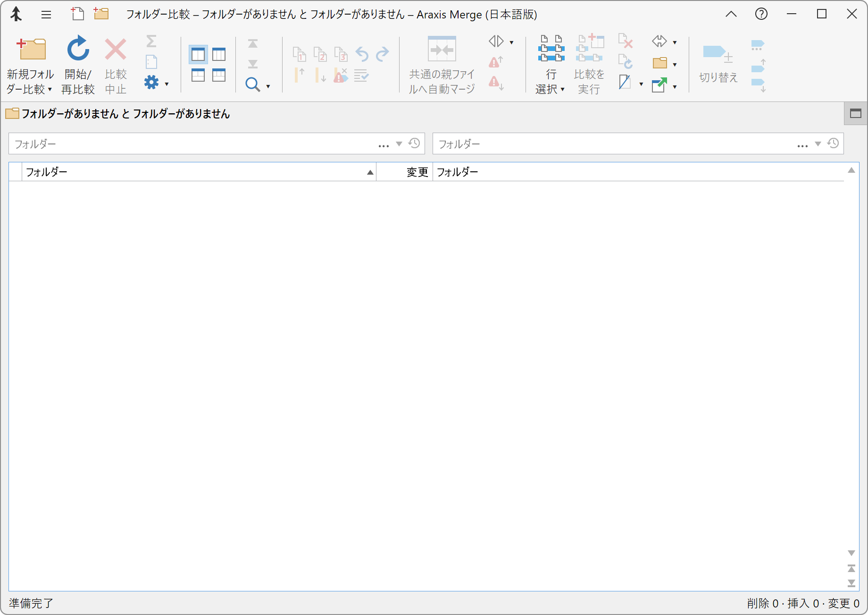Collapse the ribbon with the chevron-up button
868x615 pixels.
point(731,14)
